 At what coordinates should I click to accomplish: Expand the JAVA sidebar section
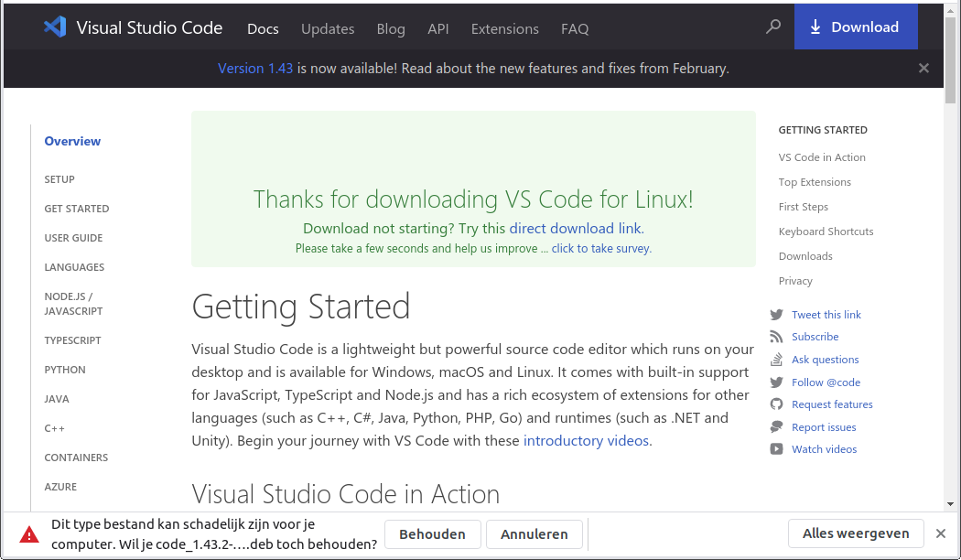[57, 400]
